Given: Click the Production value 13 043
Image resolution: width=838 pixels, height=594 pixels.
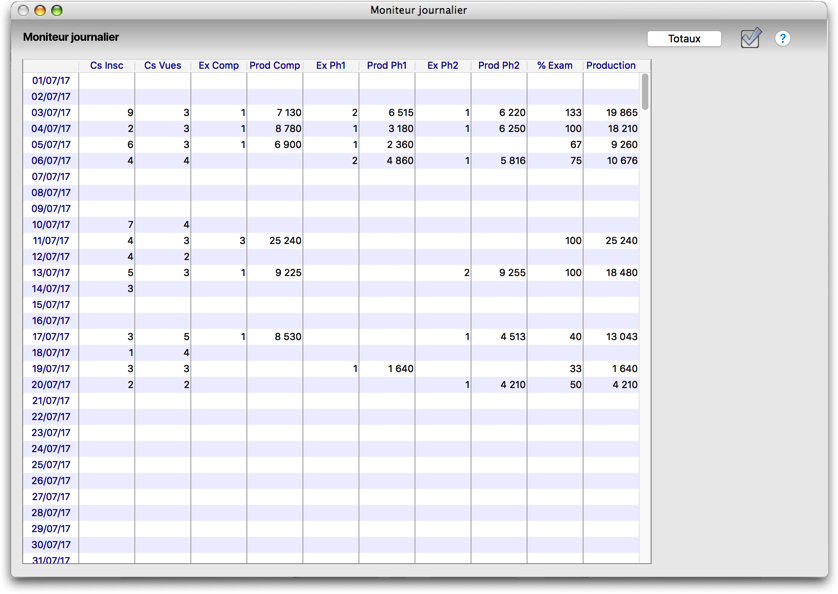Looking at the screenshot, I should pyautogui.click(x=622, y=337).
